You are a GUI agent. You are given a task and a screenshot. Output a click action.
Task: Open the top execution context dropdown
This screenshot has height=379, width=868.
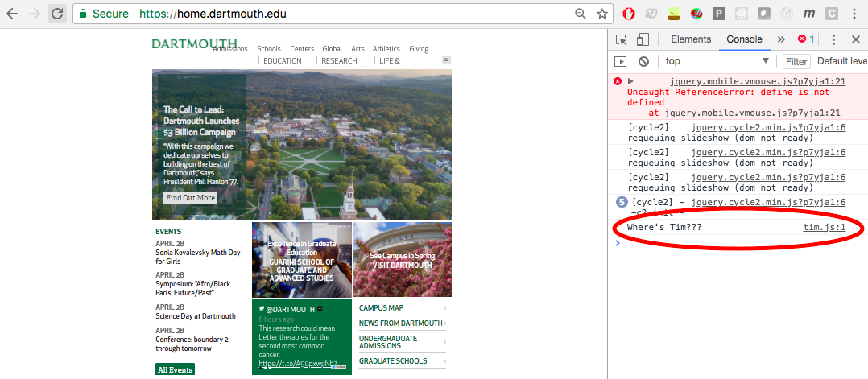718,61
